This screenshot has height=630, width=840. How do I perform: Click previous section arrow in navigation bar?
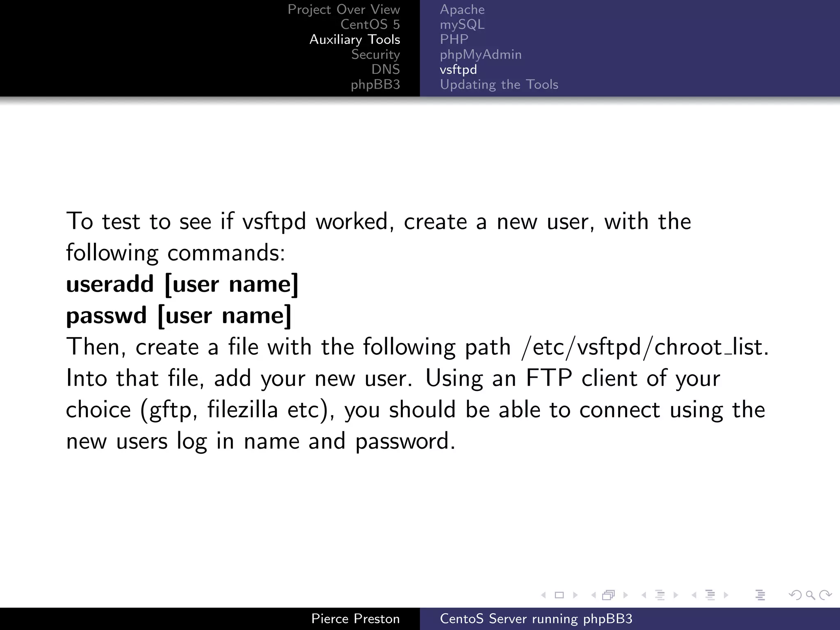pos(694,595)
